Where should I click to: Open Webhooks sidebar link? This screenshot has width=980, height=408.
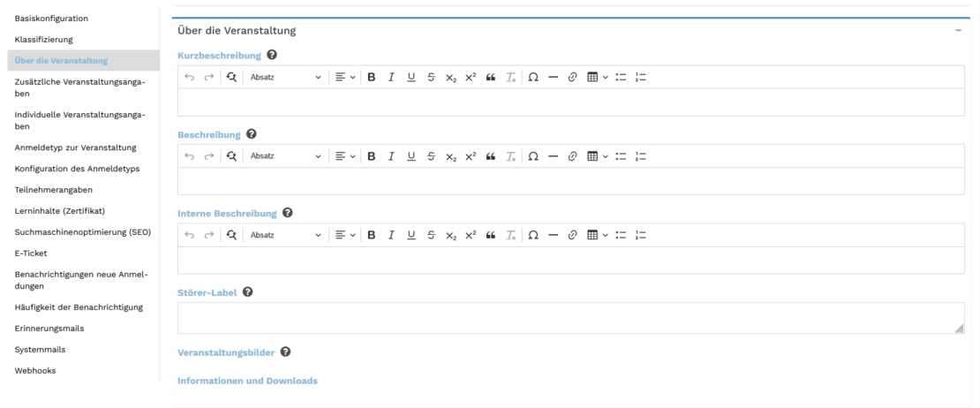tap(35, 371)
